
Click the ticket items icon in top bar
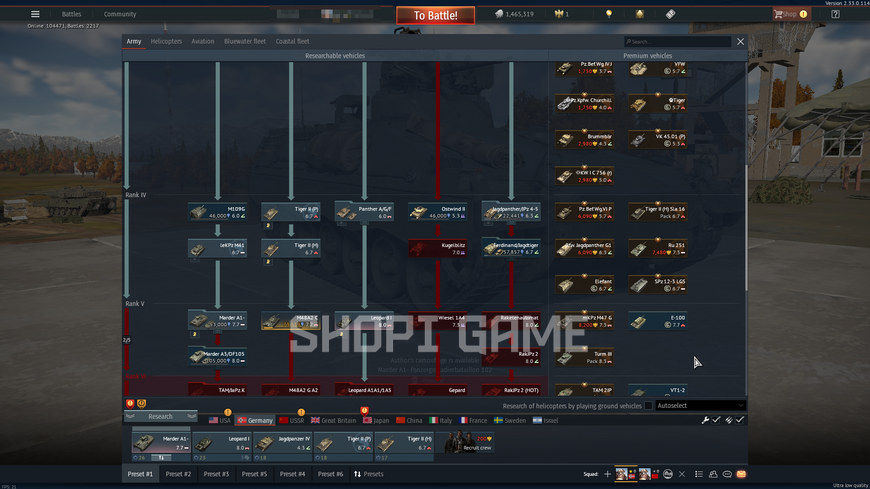pyautogui.click(x=670, y=14)
